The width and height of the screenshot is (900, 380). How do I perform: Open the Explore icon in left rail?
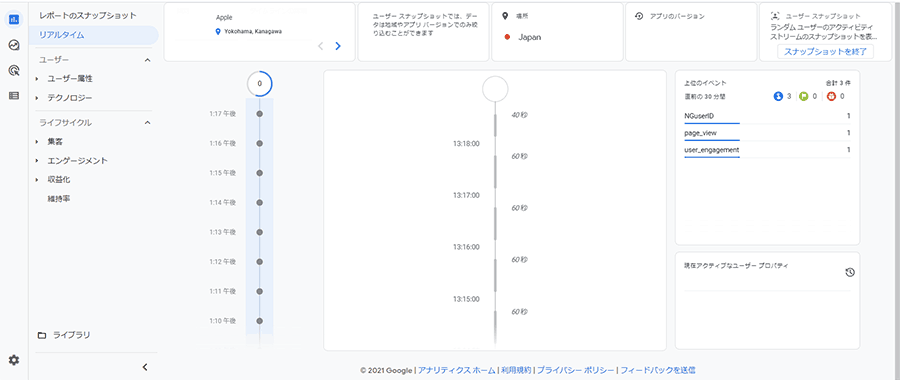click(14, 45)
